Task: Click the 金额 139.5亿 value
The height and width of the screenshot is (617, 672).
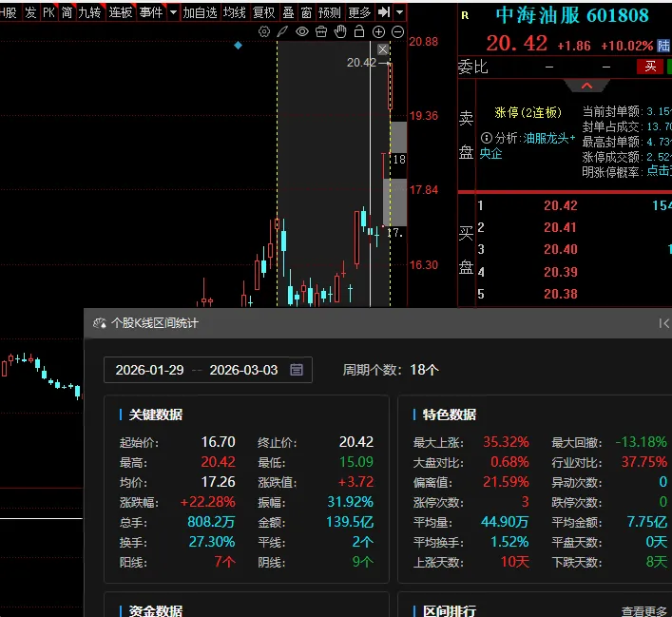Action: (350, 522)
